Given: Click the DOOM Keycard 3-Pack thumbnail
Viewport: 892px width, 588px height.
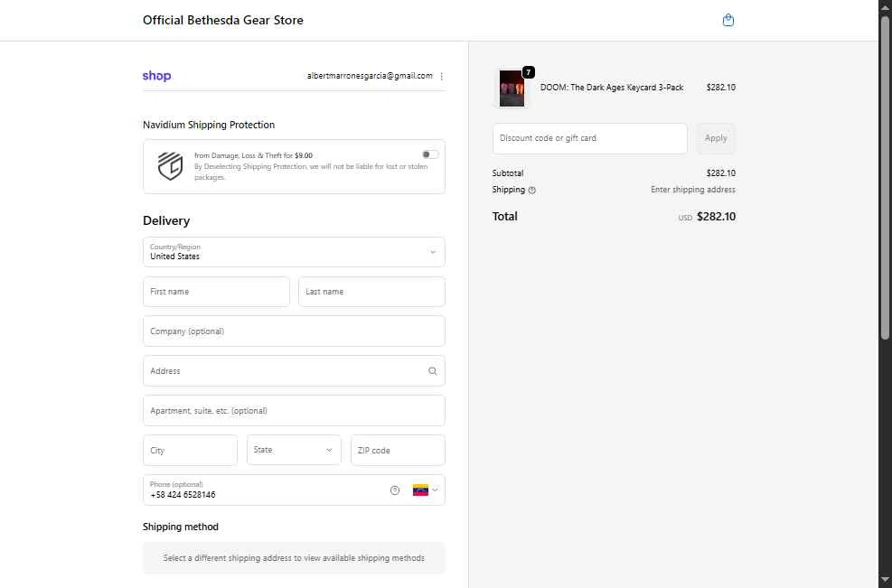Looking at the screenshot, I should pos(512,89).
